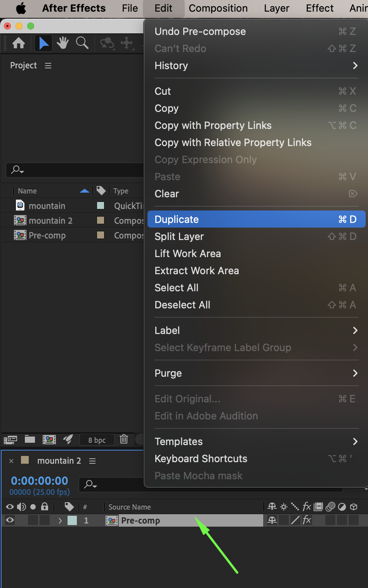Expand the Pre-comp layer properties
The image size is (368, 588).
(x=60, y=520)
